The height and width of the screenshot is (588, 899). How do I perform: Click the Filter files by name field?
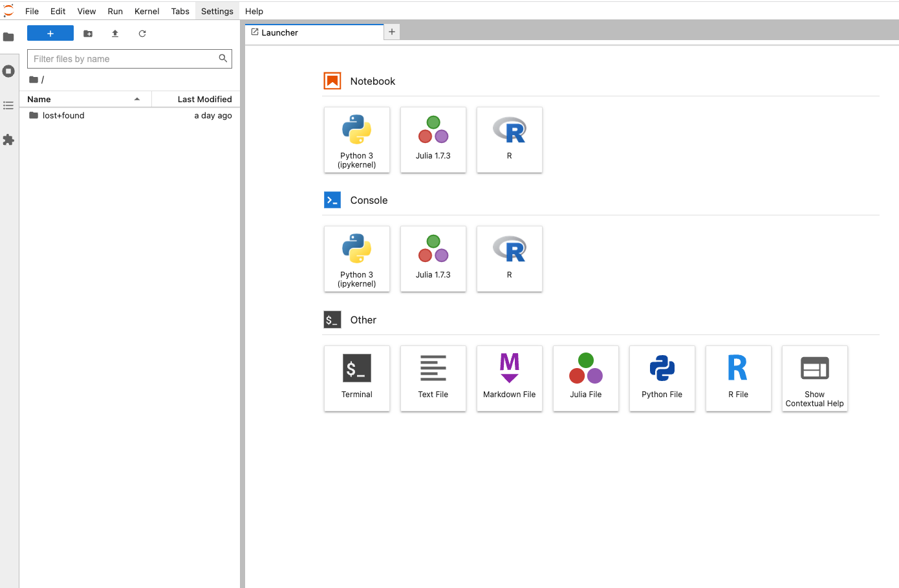point(123,59)
